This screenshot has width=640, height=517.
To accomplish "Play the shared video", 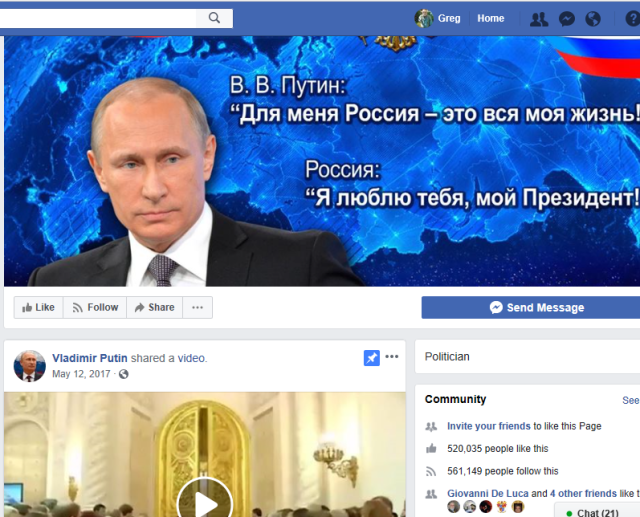I will (x=204, y=499).
